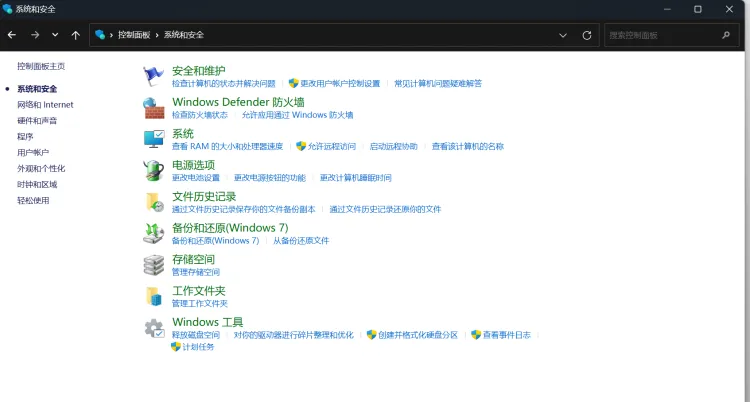Image resolution: width=750 pixels, height=402 pixels.
Task: Click the title bar 系统和安全 window icon
Action: point(7,9)
